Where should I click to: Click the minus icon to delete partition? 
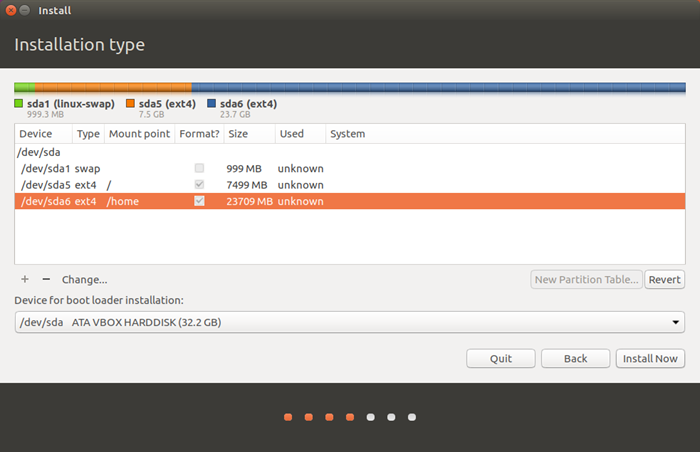tap(46, 280)
